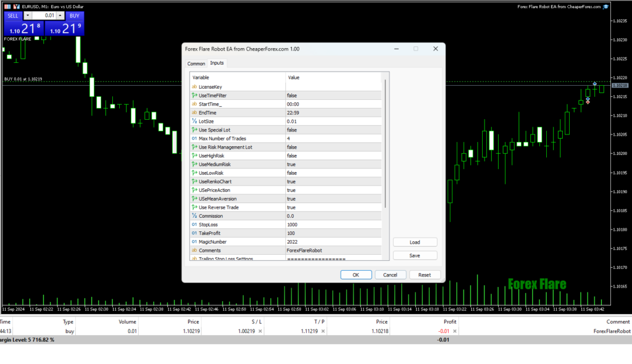Enable the UseHighRisk option

coord(333,156)
